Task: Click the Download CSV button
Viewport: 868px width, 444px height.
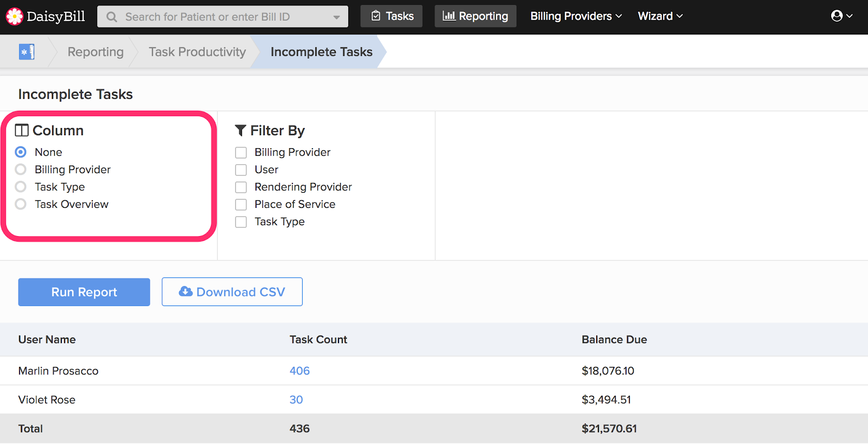Action: click(x=232, y=292)
